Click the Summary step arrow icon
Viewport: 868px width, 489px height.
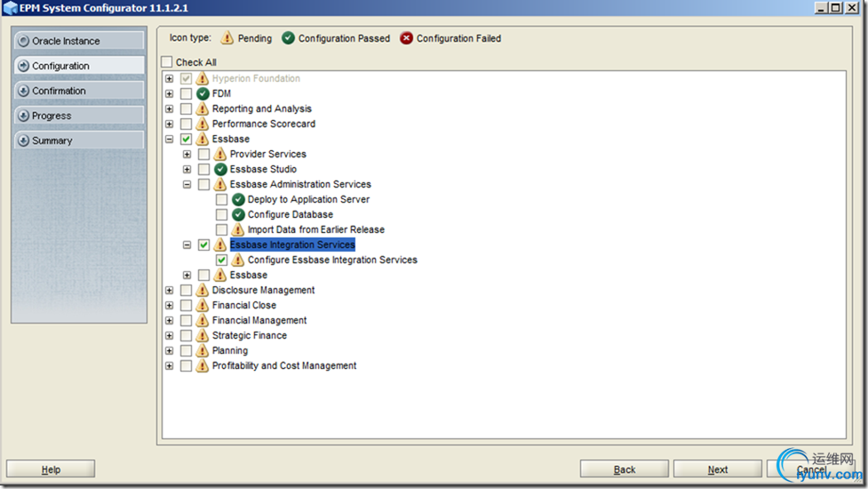tap(23, 140)
